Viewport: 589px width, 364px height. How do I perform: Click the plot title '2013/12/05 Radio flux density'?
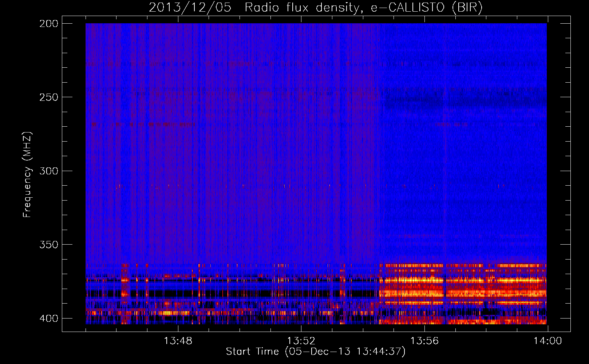click(x=316, y=7)
